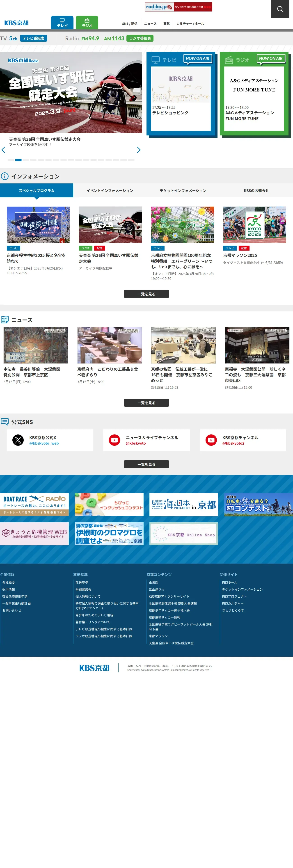Open the BOAT RACE RADIO banner

pyautogui.click(x=34, y=505)
